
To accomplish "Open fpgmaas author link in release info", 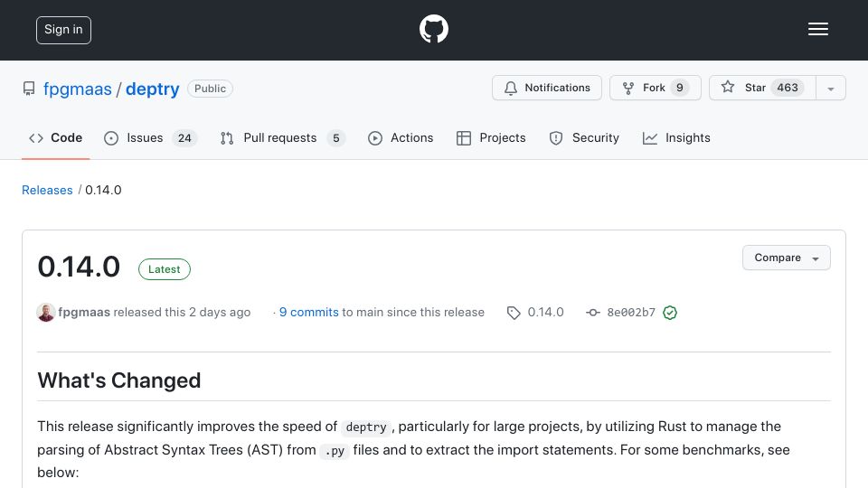I will tap(84, 312).
